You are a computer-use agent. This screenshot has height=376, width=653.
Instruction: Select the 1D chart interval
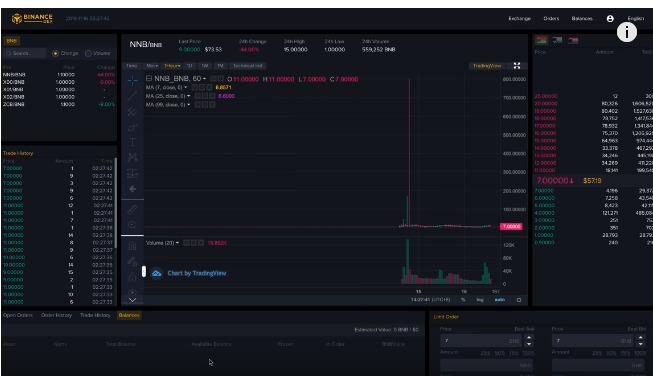pyautogui.click(x=189, y=66)
